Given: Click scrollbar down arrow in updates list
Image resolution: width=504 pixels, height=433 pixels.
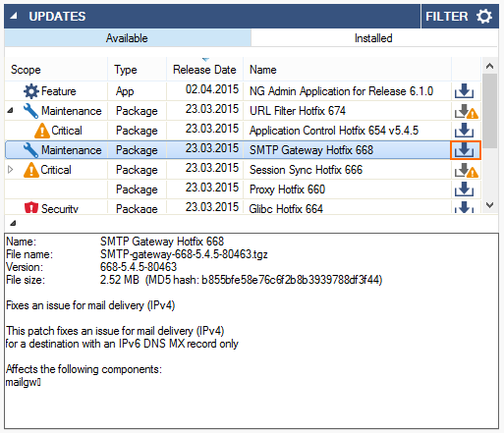Looking at the screenshot, I should pyautogui.click(x=489, y=205).
